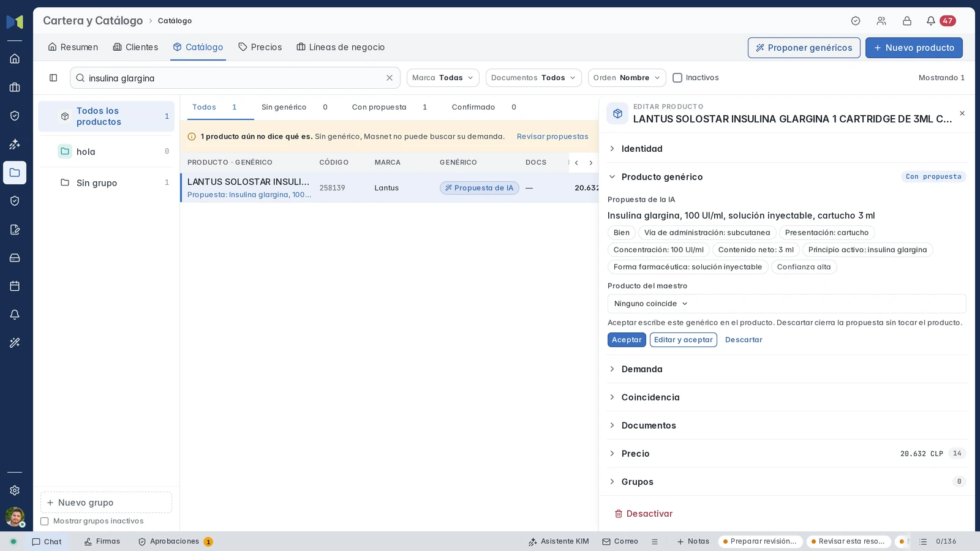Open the Líneas de negocio tab
Image resolution: width=980 pixels, height=551 pixels.
[341, 47]
